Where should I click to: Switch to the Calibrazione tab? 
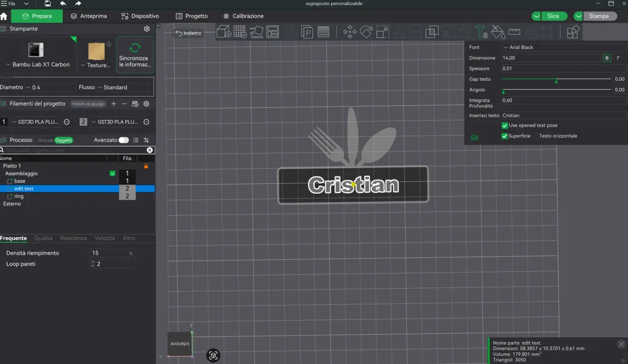(244, 16)
